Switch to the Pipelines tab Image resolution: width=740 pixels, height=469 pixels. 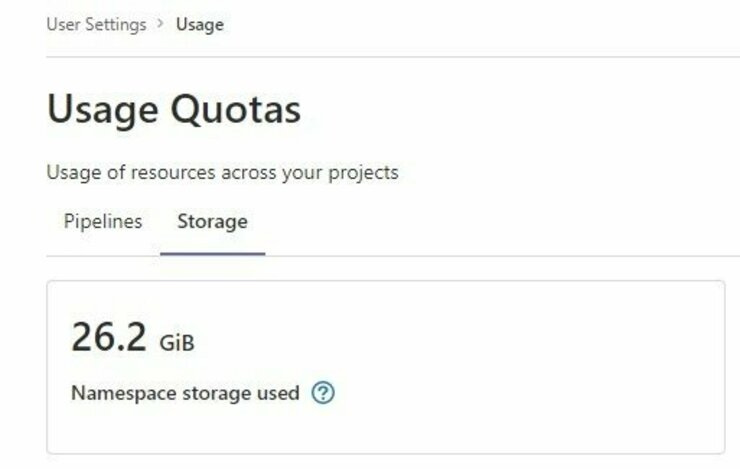coord(103,221)
